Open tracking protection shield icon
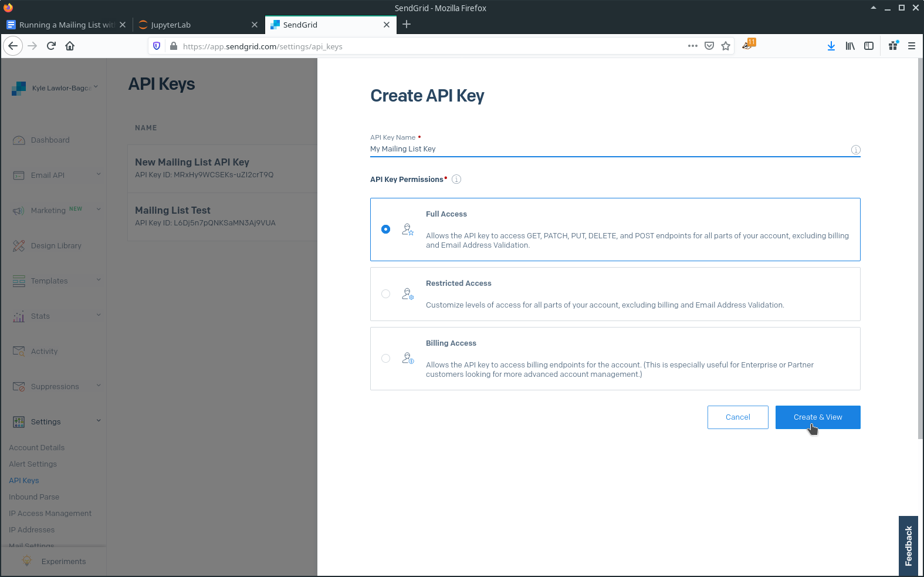Viewport: 924px width, 577px height. click(157, 46)
